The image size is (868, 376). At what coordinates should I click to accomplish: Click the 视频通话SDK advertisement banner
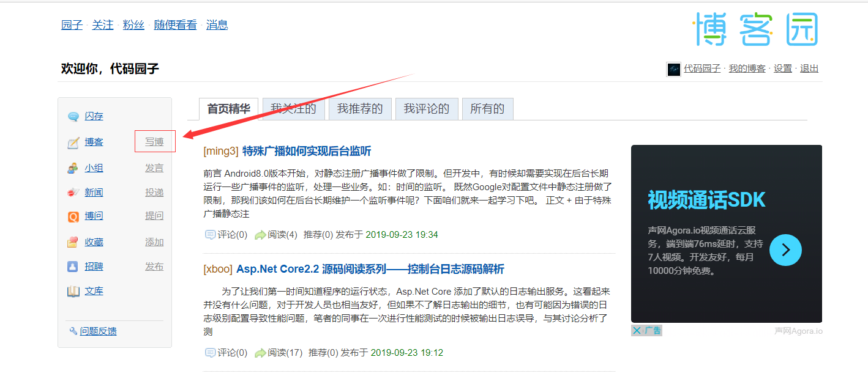click(x=727, y=234)
